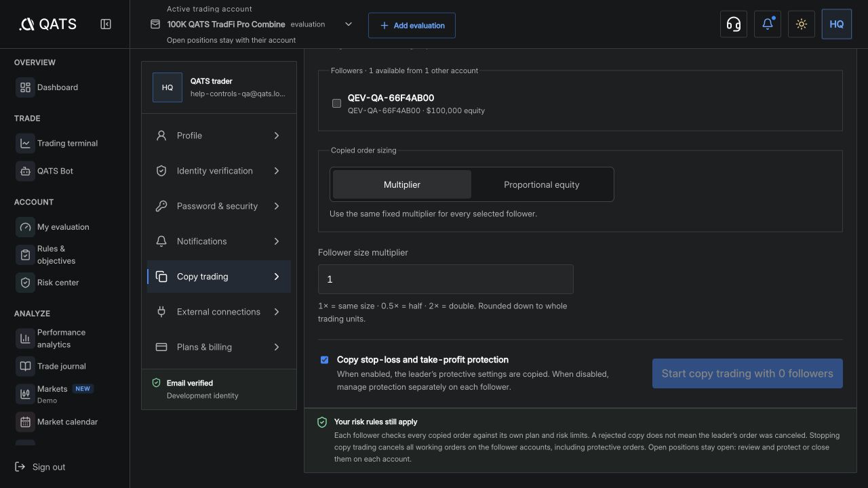Click the Dashboard grid icon
The width and height of the screenshot is (868, 488).
[x=25, y=87]
